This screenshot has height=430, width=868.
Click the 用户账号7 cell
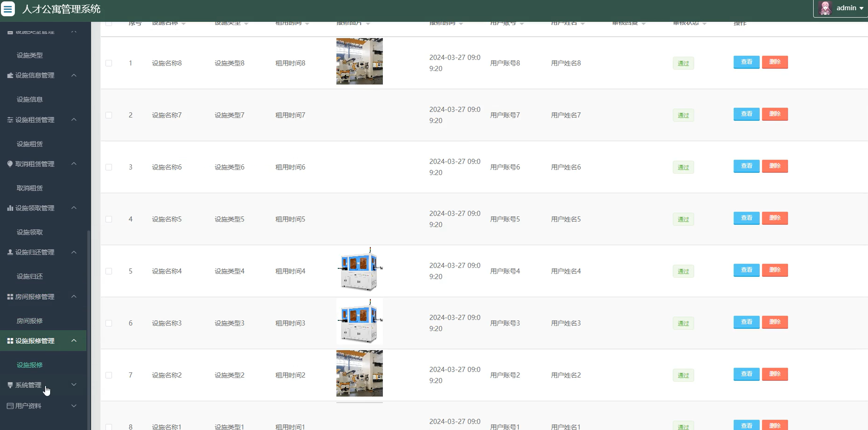tap(505, 115)
